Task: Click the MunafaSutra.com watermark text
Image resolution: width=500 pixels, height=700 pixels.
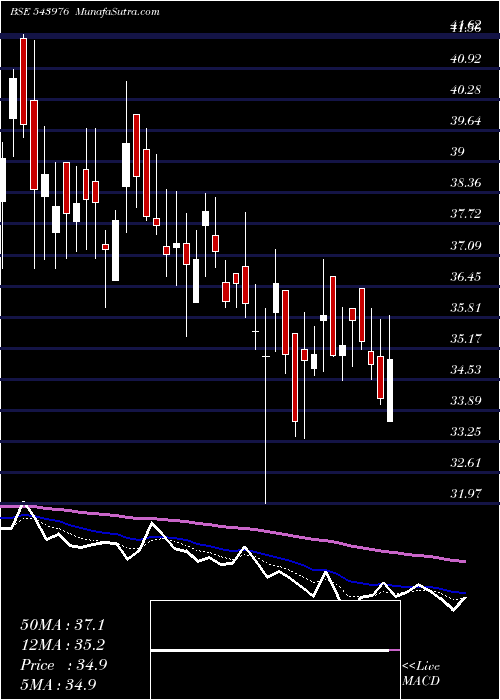Action: [117, 12]
